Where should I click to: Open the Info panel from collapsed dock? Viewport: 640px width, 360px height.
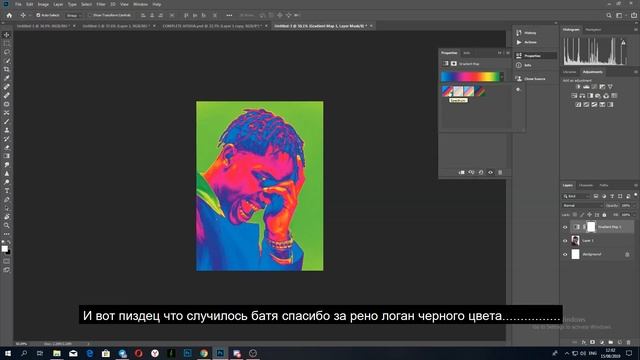[x=523, y=65]
